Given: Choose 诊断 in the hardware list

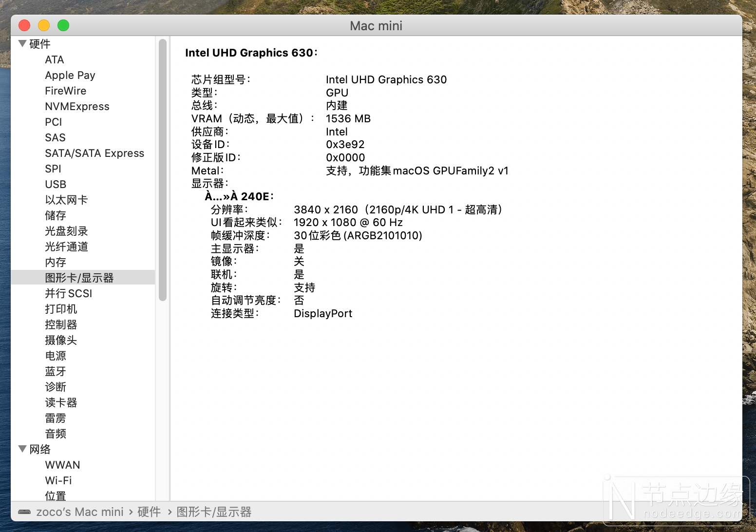Looking at the screenshot, I should pos(56,387).
